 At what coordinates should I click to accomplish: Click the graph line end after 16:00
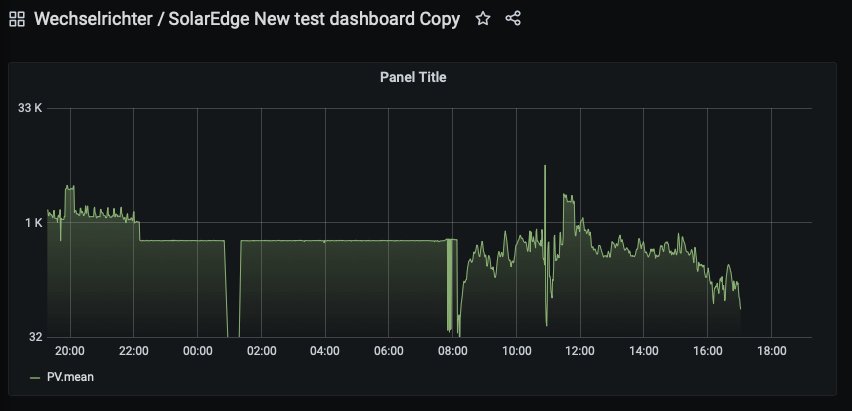739,307
